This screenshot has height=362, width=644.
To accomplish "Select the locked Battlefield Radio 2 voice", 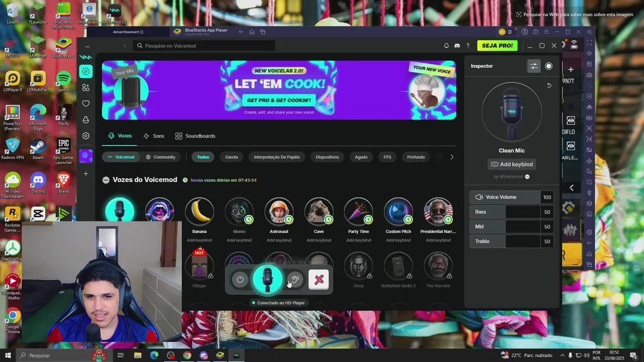I will [398, 266].
